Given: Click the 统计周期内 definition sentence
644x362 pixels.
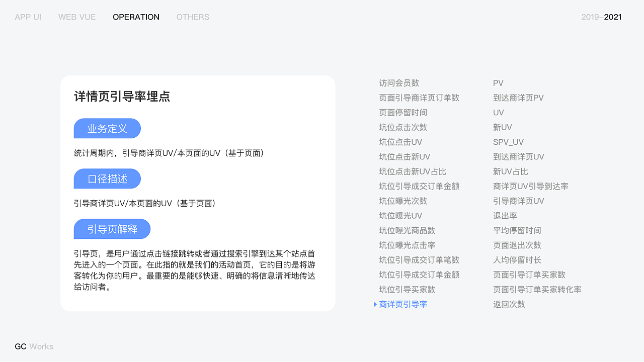Looking at the screenshot, I should 169,153.
